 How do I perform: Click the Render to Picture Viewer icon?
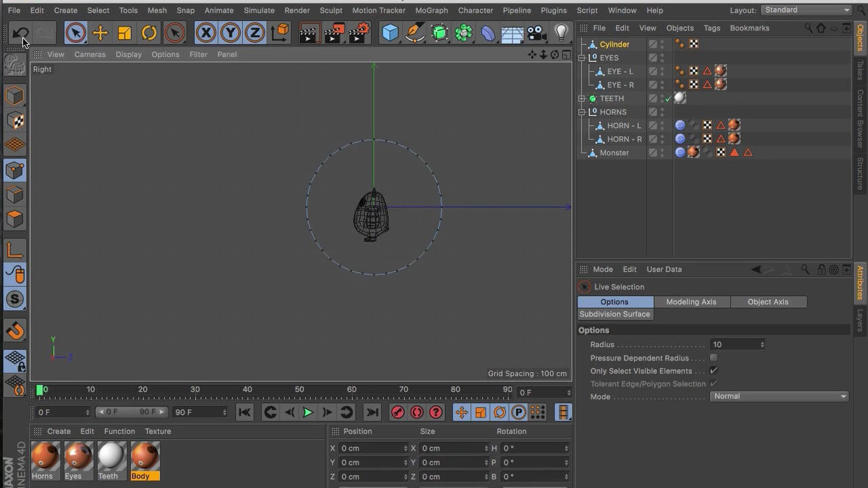pyautogui.click(x=334, y=32)
